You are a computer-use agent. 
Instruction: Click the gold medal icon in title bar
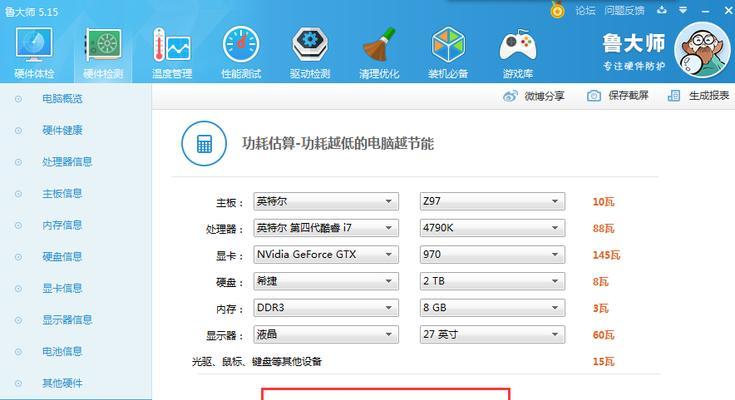pyautogui.click(x=557, y=10)
